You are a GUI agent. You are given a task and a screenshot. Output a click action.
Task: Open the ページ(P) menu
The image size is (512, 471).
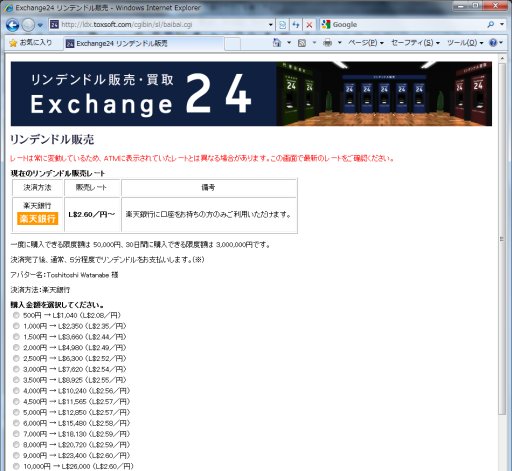coord(366,43)
